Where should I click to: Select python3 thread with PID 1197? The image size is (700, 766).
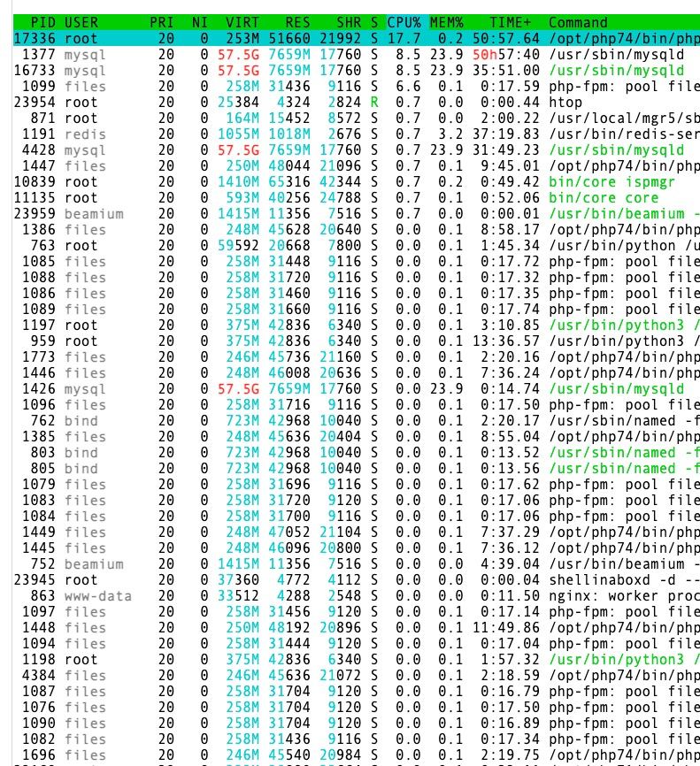click(x=357, y=325)
